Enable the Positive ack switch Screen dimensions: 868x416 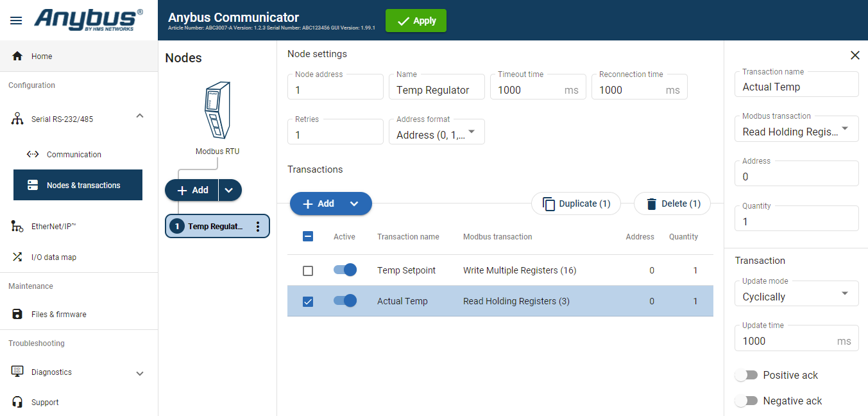[746, 375]
